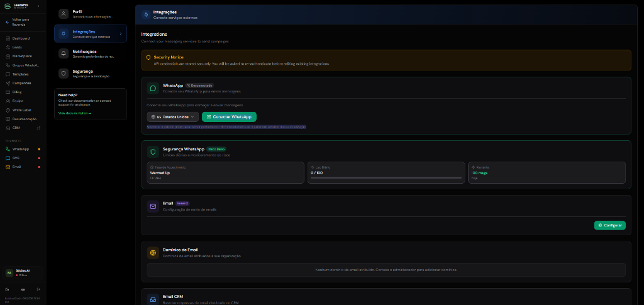Click the 100 msgs remaining value

point(479,173)
